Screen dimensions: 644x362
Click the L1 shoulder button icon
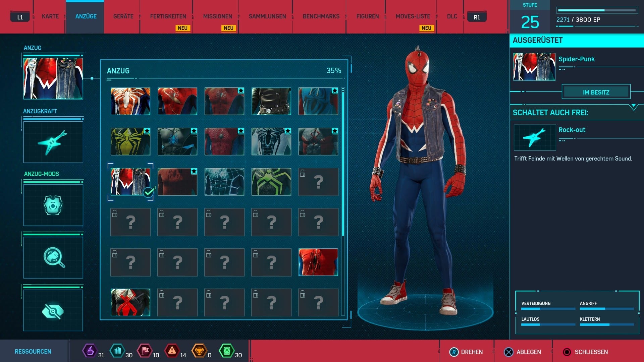[x=20, y=17]
